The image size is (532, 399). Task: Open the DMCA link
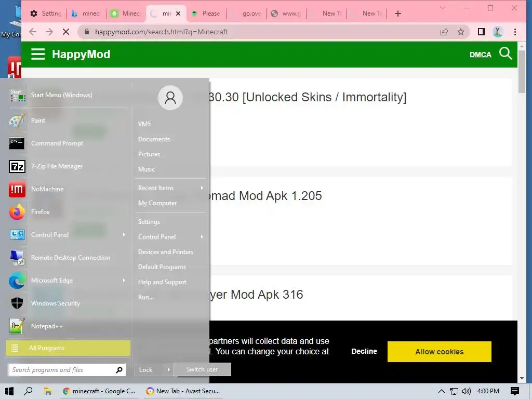[x=480, y=55]
